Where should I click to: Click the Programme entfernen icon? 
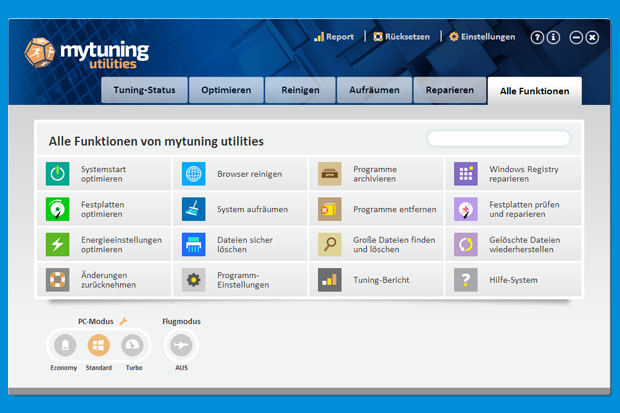[330, 209]
